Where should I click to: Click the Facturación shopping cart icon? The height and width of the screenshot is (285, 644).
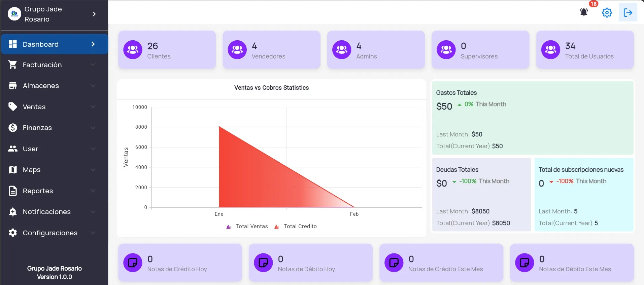13,65
